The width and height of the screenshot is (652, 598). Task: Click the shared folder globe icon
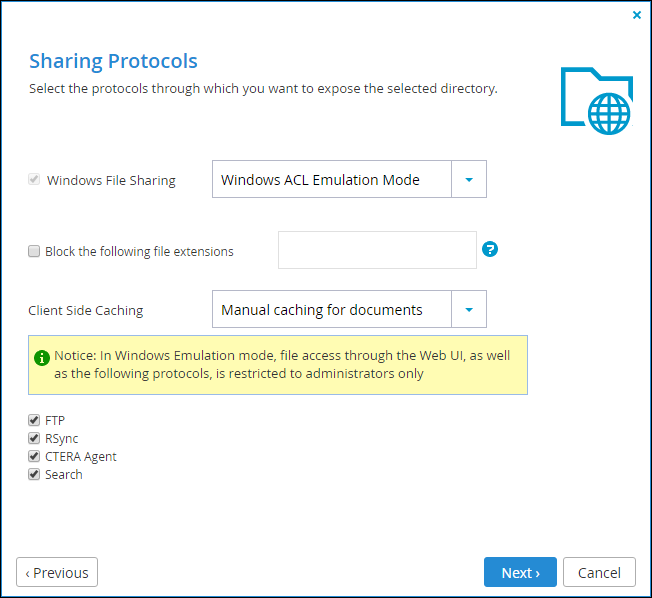(597, 101)
